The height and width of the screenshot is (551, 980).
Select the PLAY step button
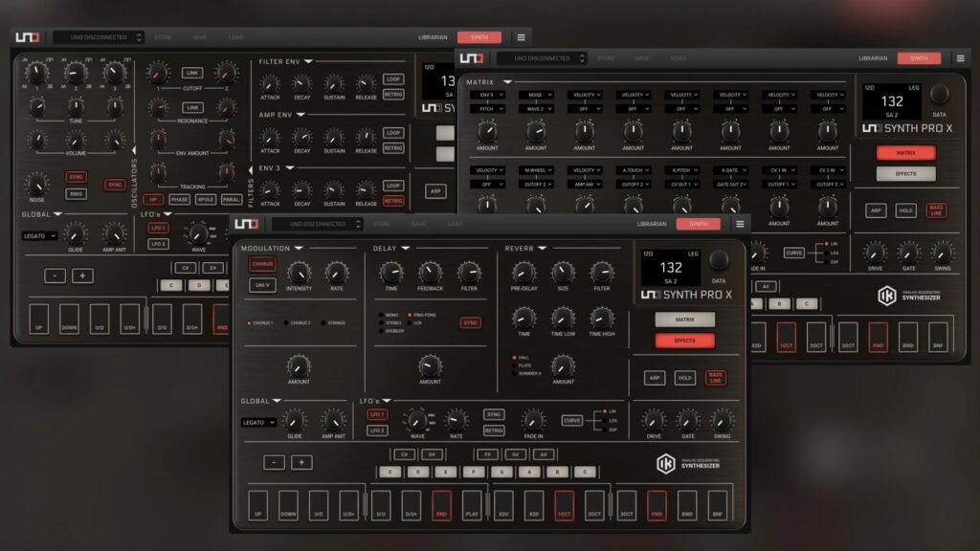pos(472,507)
